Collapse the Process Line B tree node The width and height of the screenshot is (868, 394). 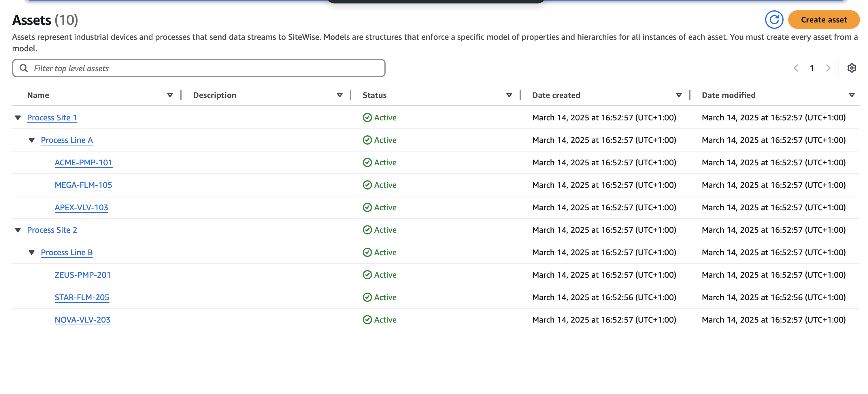click(x=31, y=252)
